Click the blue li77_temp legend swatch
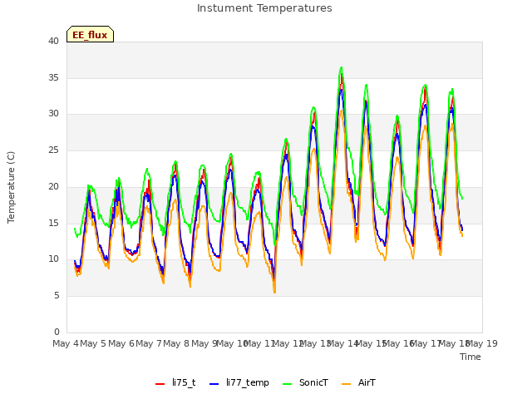The image size is (532, 399). tap(214, 383)
